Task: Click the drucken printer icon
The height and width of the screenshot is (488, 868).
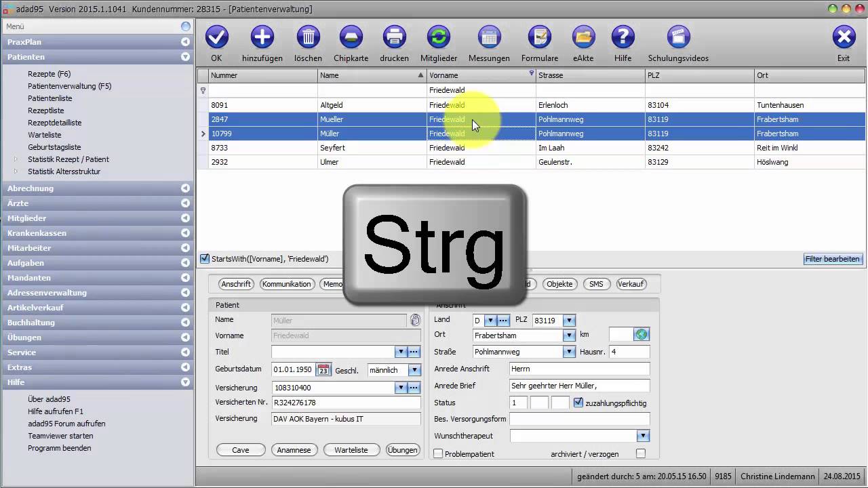Action: tap(394, 37)
